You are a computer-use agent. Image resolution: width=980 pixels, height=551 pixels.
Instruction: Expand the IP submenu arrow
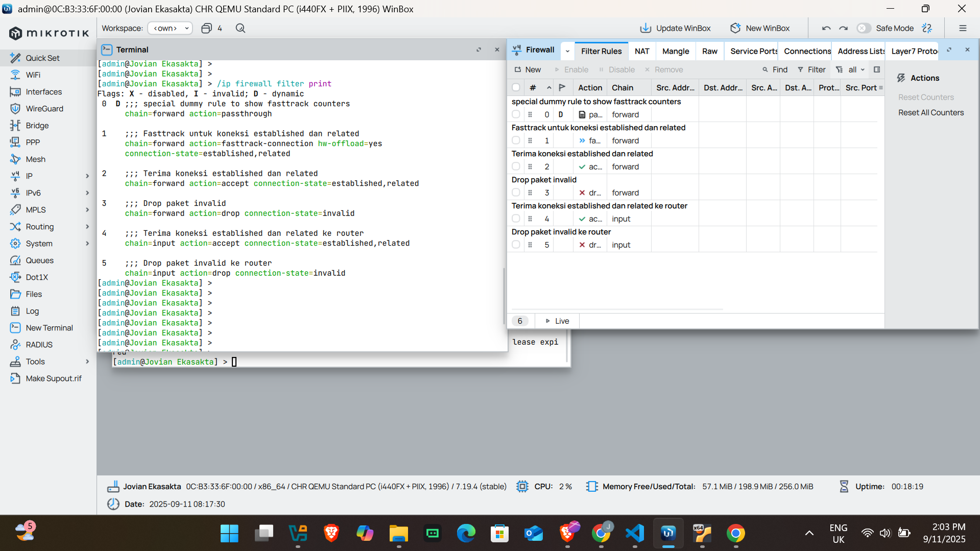click(x=87, y=176)
